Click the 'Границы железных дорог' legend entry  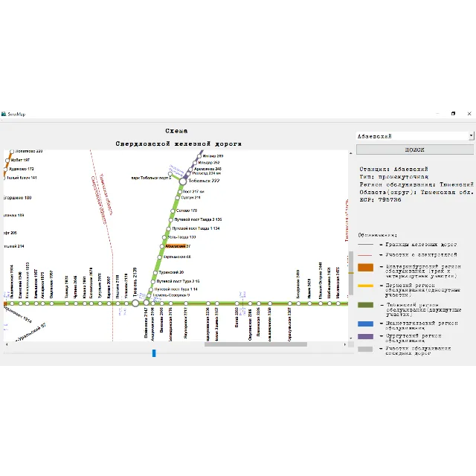pyautogui.click(x=421, y=245)
